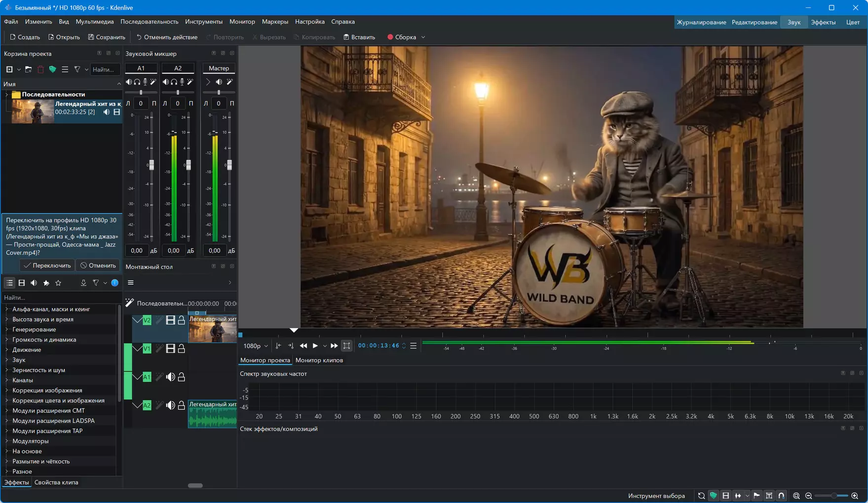
Task: Click the fit zoom to project icon
Action: 796,496
